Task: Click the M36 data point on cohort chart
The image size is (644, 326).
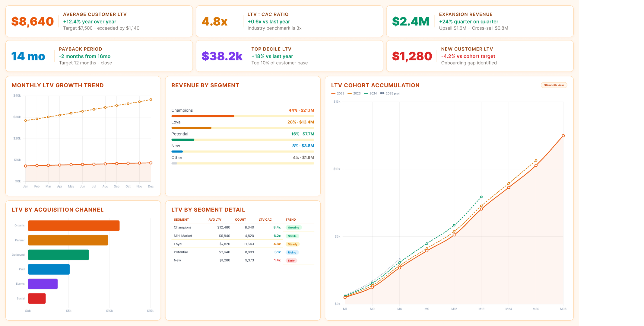Action: 563,136
